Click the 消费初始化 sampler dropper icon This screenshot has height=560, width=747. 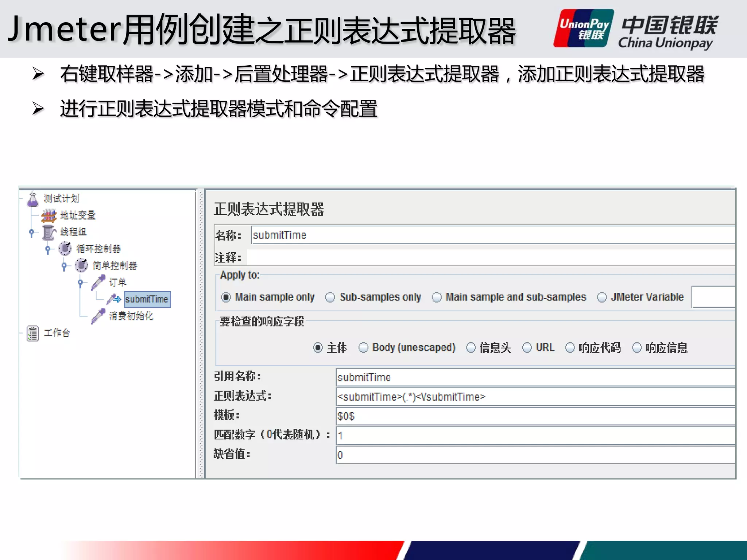tap(98, 316)
